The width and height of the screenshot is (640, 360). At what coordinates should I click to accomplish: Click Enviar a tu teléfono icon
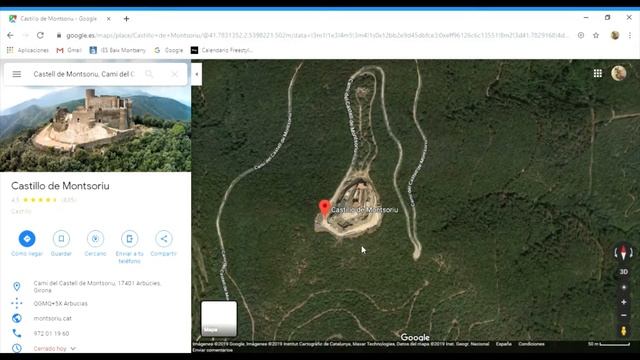point(129,239)
